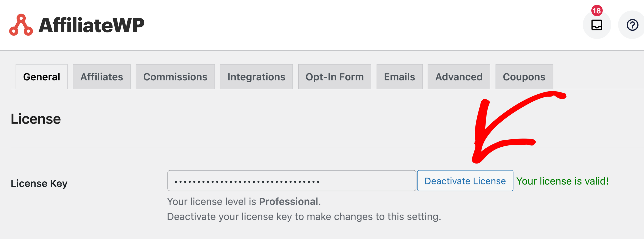Click the deactivate license key hint text
Viewport: 644px width, 239px height.
click(x=304, y=217)
